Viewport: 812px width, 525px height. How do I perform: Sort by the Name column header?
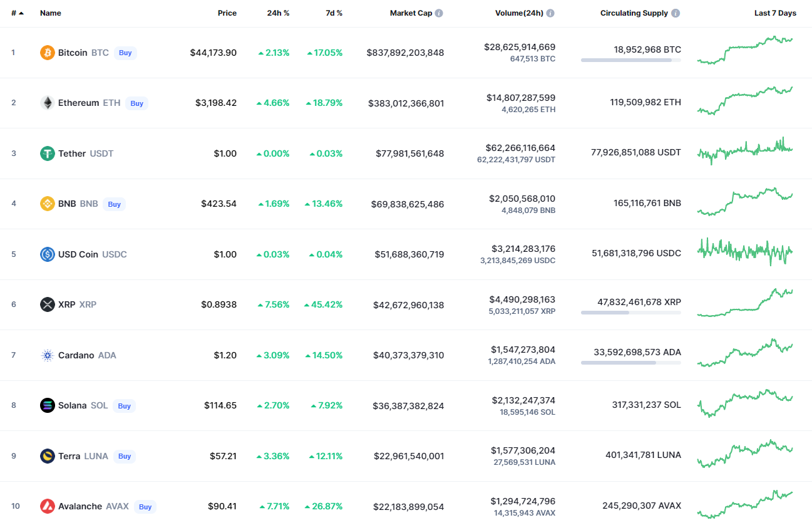pyautogui.click(x=51, y=13)
